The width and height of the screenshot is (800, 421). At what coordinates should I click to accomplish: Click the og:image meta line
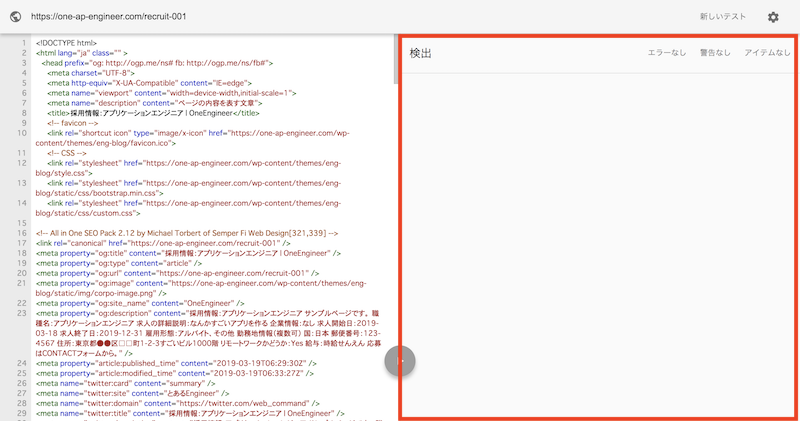(x=201, y=288)
